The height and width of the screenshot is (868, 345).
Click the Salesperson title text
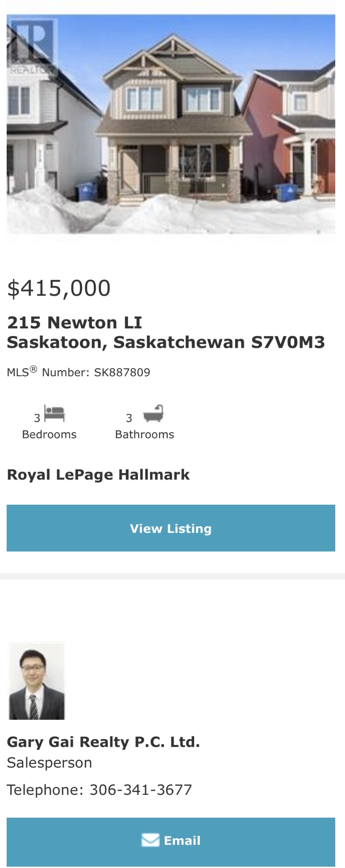[50, 763]
